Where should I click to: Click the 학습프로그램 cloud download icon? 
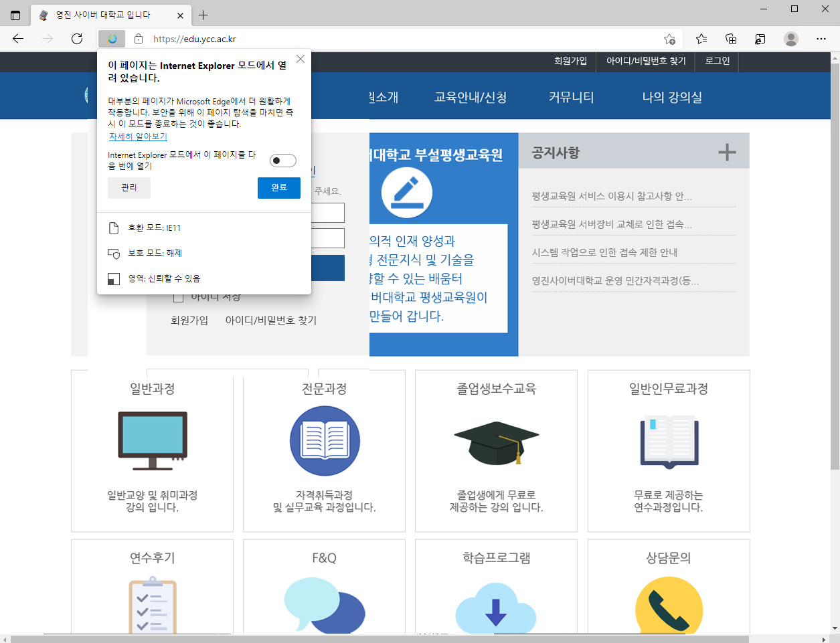click(x=496, y=608)
